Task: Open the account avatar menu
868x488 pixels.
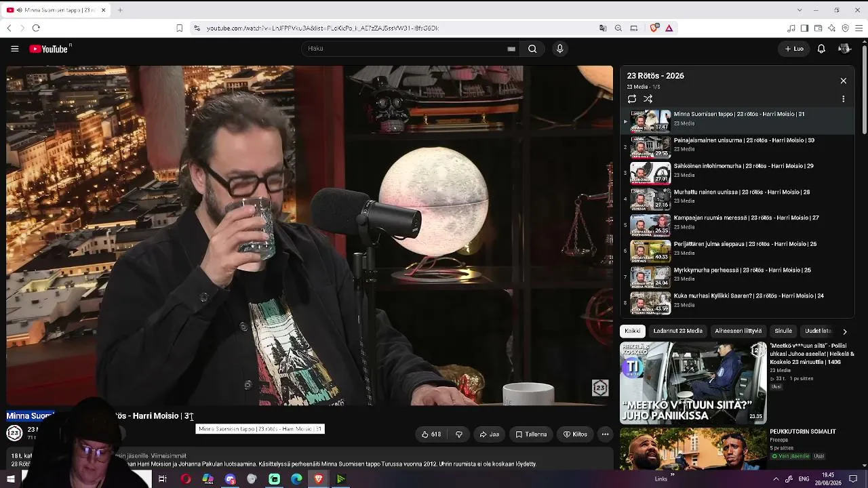Action: click(844, 49)
